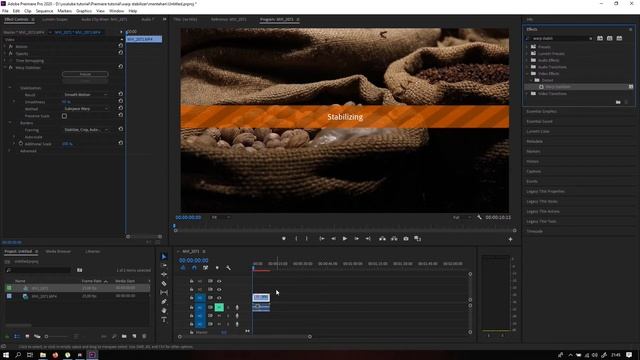The width and height of the screenshot is (640, 360).
Task: Filter effects by Accelerated Effects icon
Action: coord(600,38)
